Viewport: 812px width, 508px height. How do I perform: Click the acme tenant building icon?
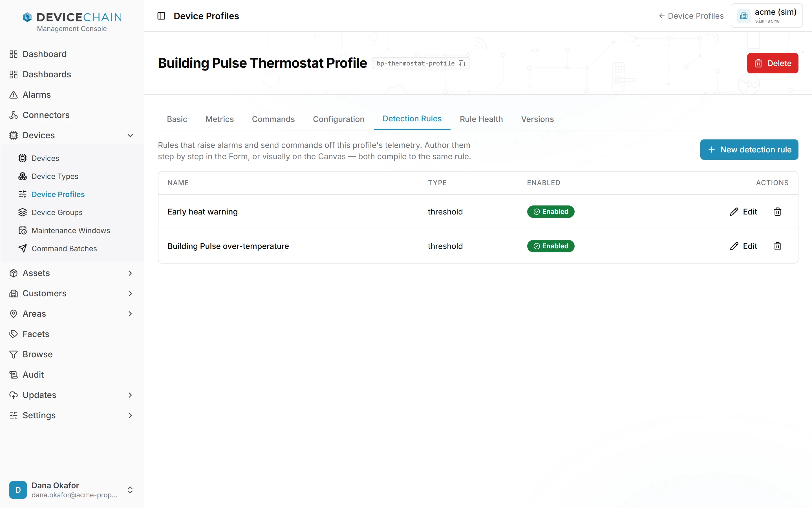click(x=743, y=16)
